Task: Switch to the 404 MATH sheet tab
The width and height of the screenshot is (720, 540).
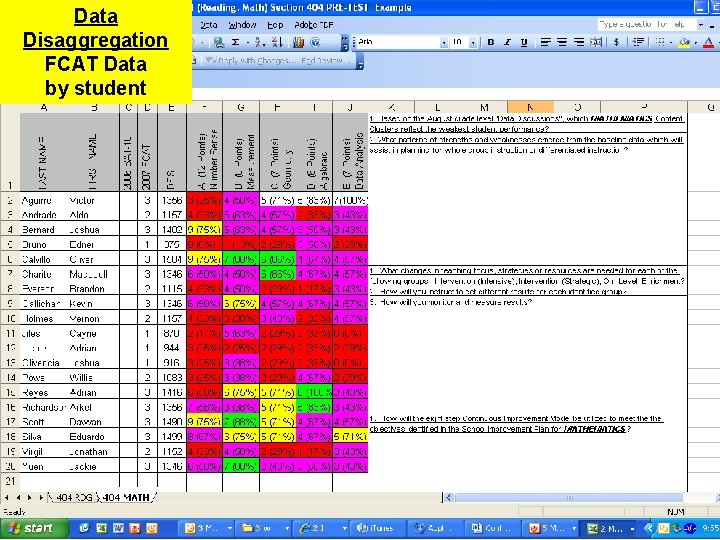Action: [126, 498]
